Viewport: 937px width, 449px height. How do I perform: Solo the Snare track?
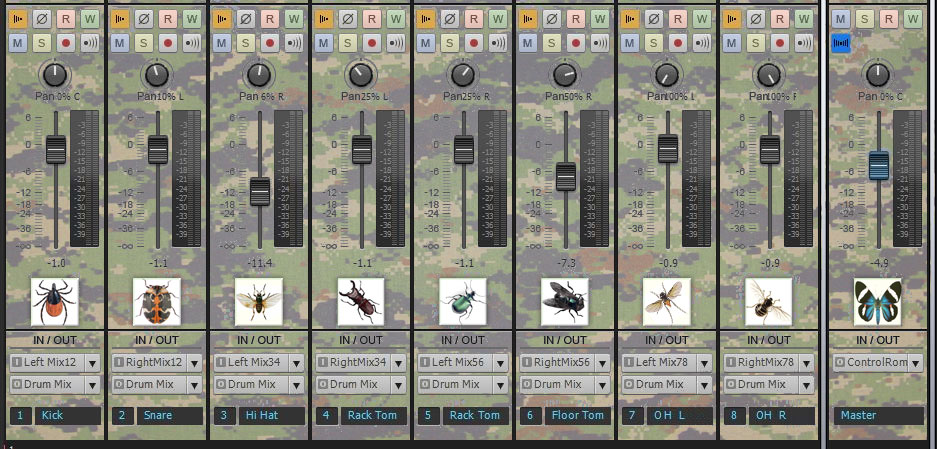click(143, 43)
